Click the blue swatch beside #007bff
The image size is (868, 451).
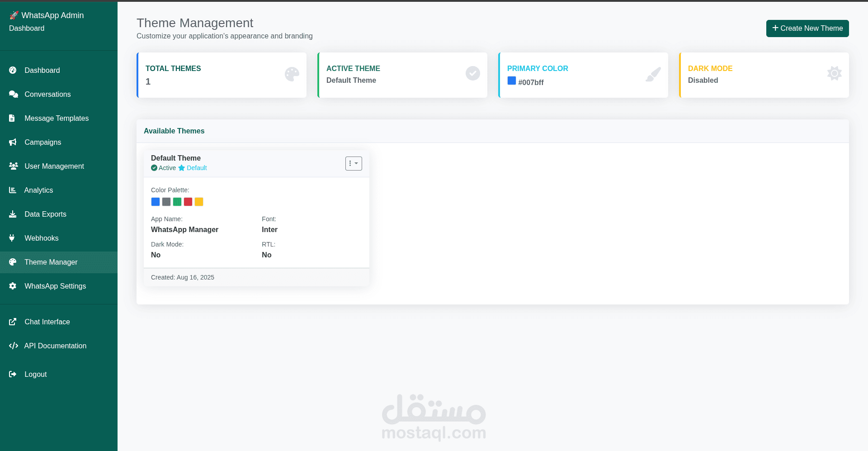(512, 81)
